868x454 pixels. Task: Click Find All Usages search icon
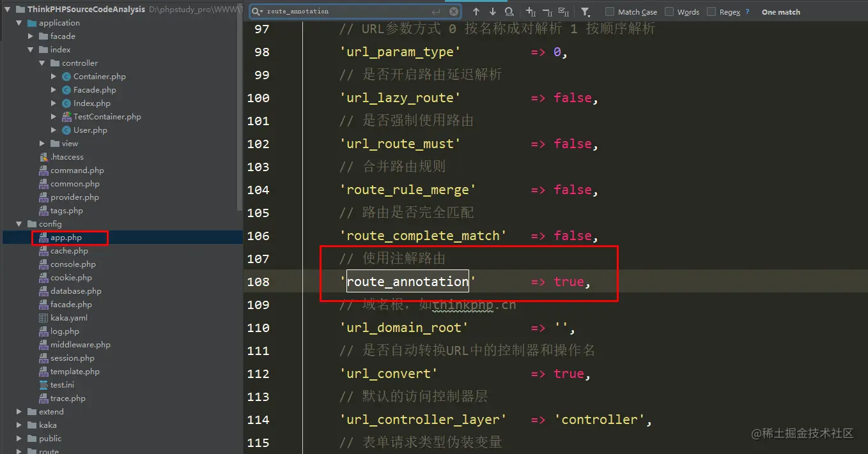coord(509,11)
